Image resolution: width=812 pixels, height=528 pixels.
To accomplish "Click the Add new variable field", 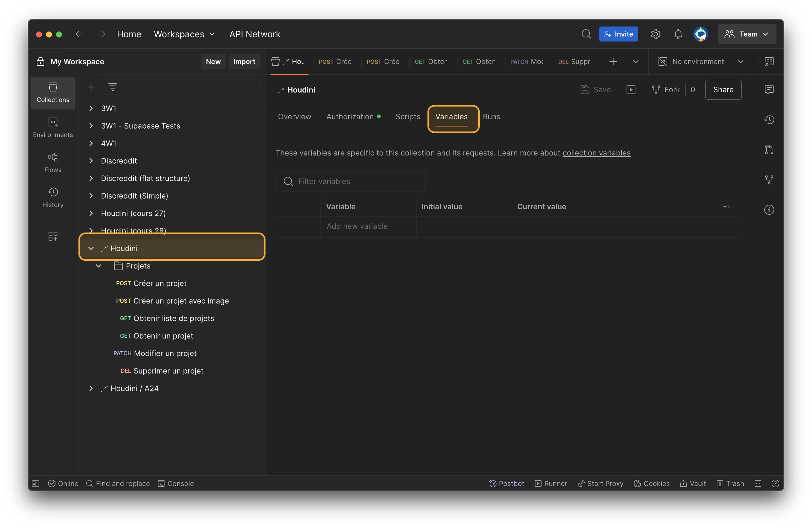I will 368,226.
